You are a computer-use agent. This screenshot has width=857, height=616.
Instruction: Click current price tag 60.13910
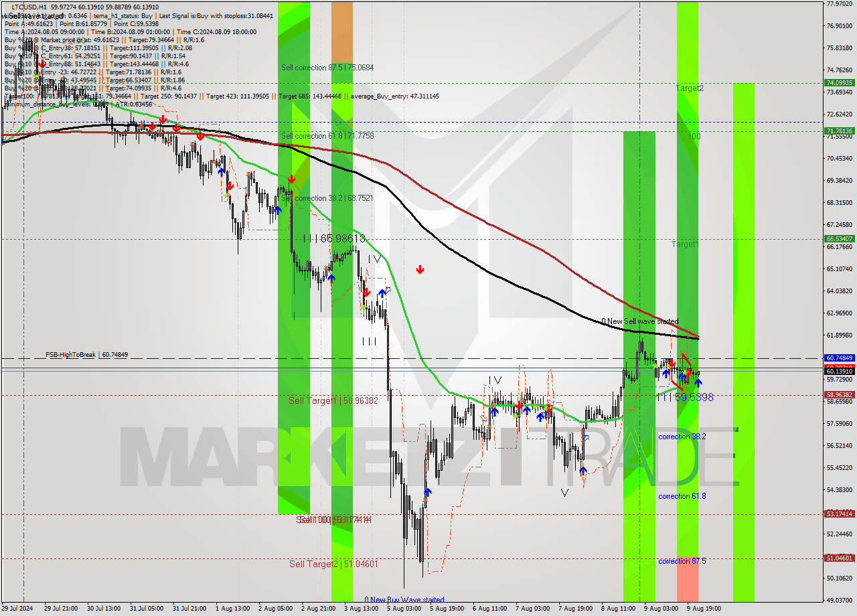[840, 371]
